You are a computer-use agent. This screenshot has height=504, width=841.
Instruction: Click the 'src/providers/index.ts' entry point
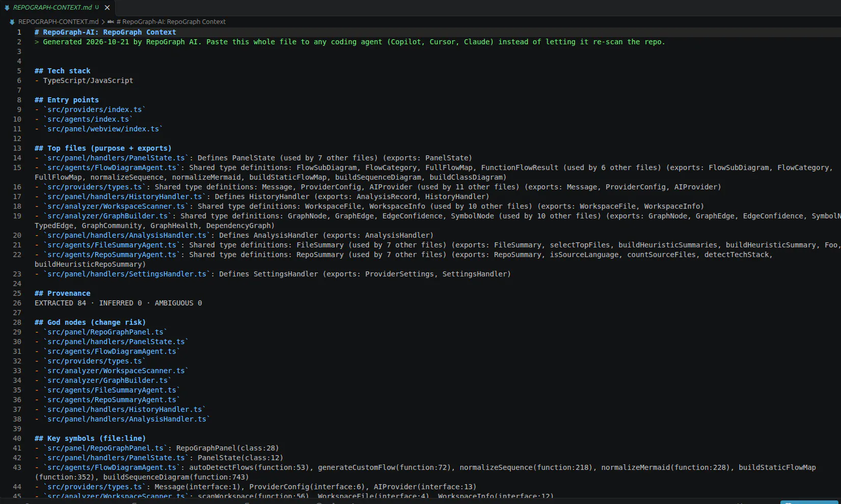94,109
